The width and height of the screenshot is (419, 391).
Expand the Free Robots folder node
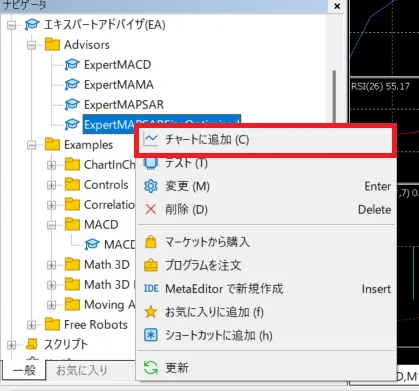click(x=32, y=325)
